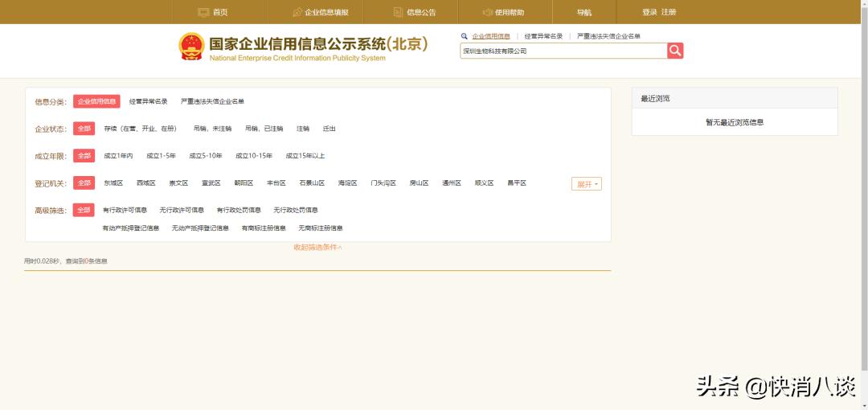Image resolution: width=868 pixels, height=410 pixels.
Task: Click the small magnifier icon above search box
Action: click(x=465, y=36)
